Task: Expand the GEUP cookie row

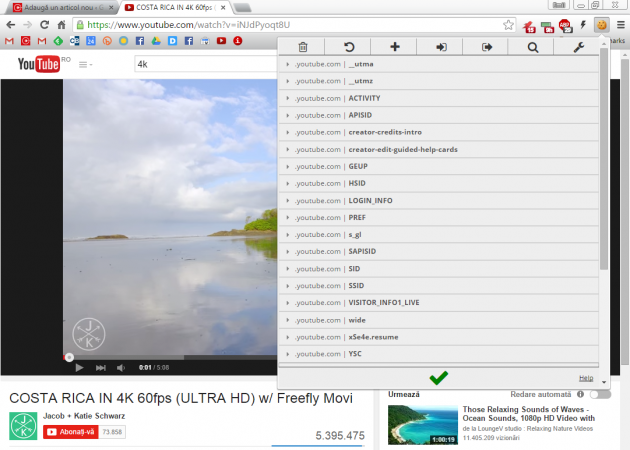Action: point(439,166)
